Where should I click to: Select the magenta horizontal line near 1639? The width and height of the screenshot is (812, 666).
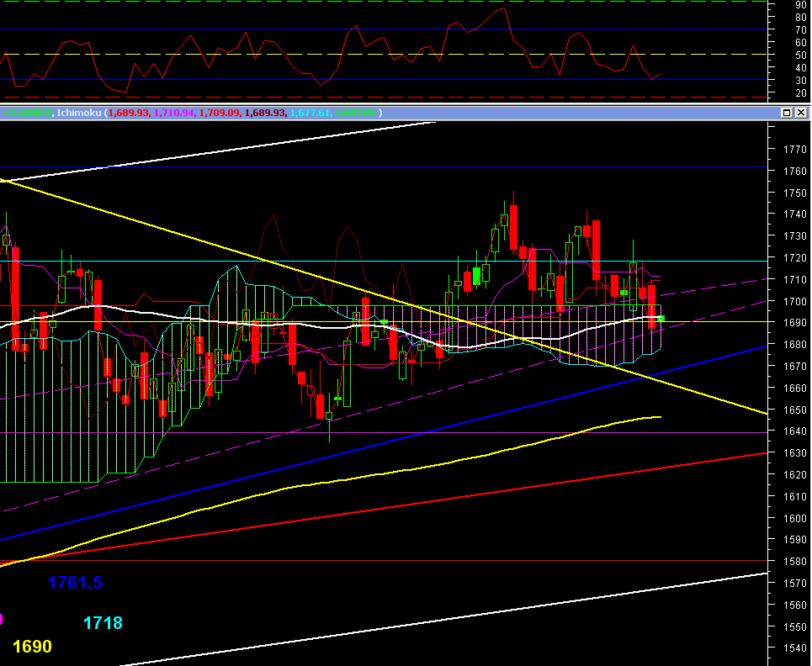[383, 432]
